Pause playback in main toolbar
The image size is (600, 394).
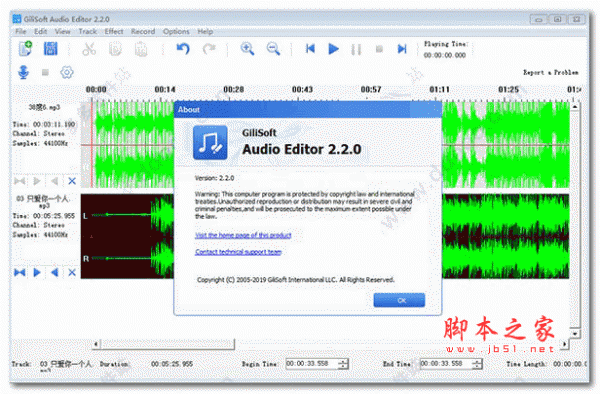click(x=356, y=49)
